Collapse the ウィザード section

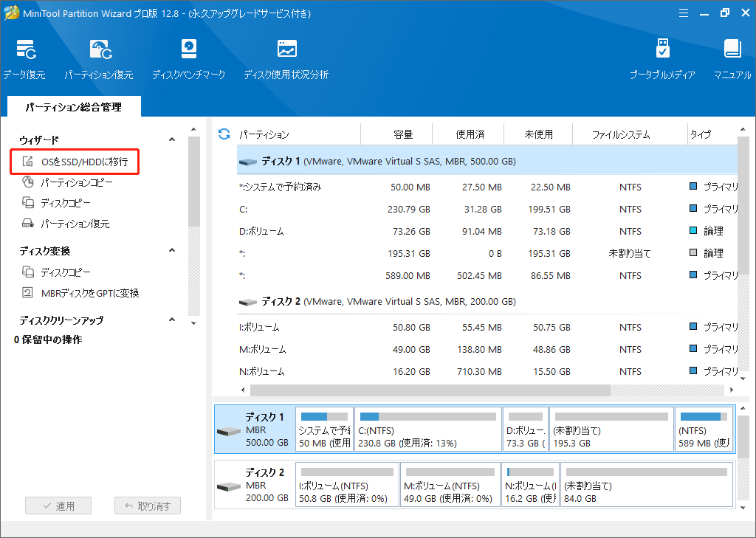point(171,139)
